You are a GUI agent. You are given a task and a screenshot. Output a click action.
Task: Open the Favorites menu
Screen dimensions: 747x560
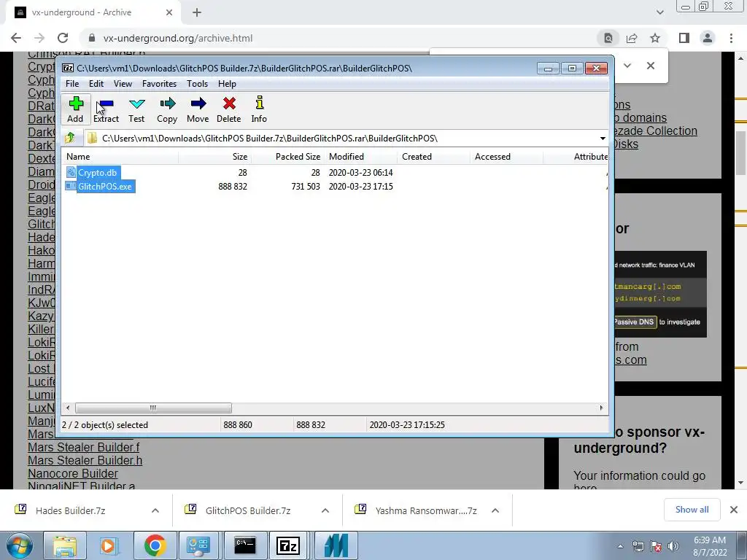tap(159, 84)
